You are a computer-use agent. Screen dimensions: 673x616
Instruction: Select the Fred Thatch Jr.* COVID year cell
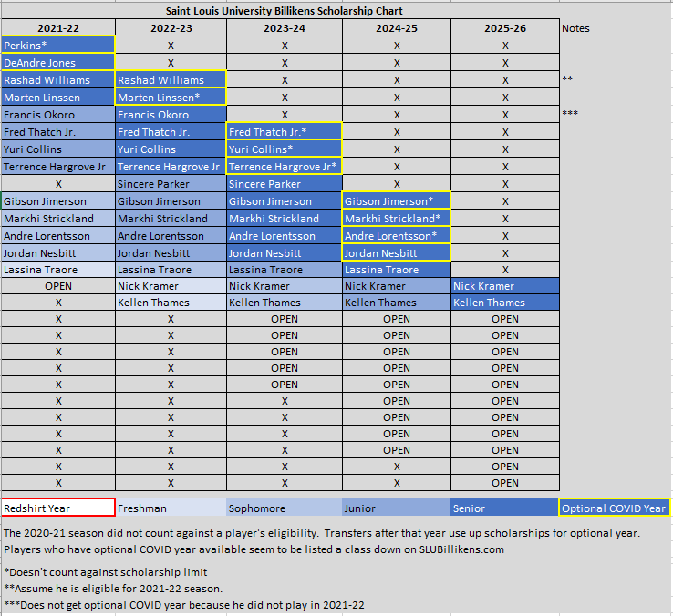tap(284, 132)
